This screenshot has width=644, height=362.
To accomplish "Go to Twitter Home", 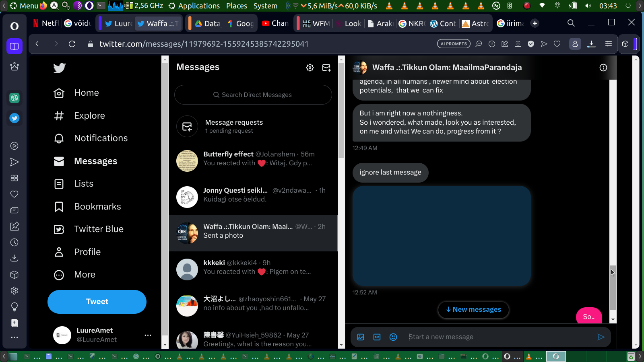I will click(76, 93).
